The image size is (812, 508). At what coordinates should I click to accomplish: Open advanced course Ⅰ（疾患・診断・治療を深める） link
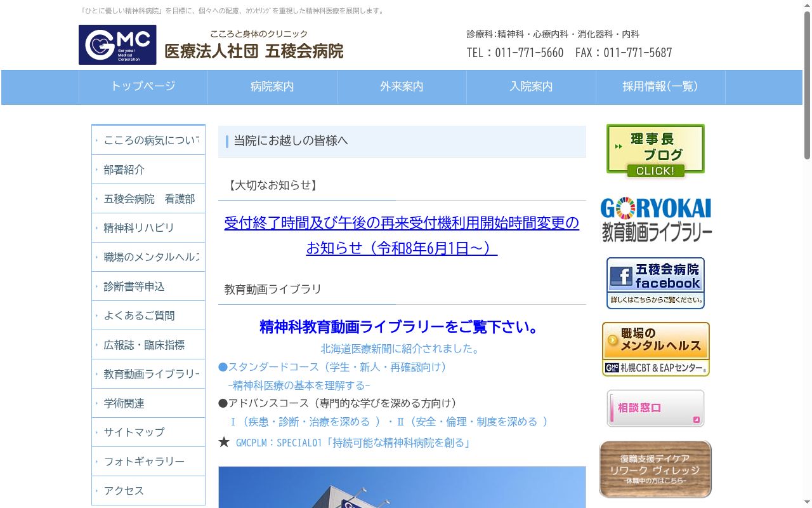click(305, 422)
